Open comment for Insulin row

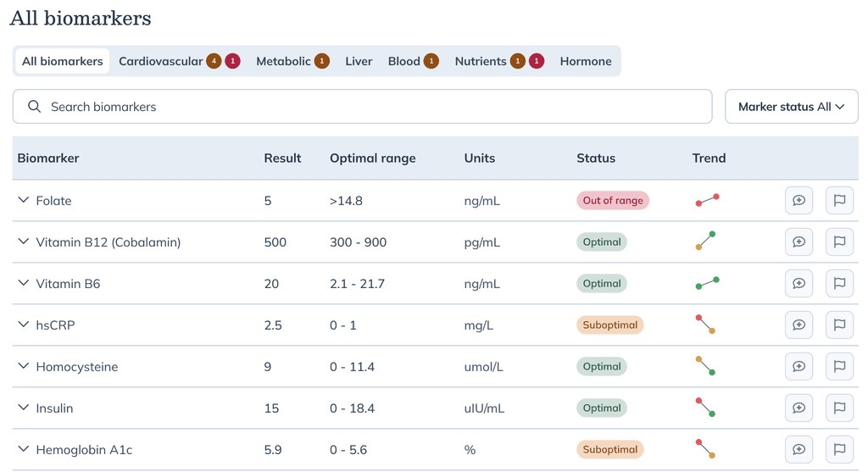point(798,408)
